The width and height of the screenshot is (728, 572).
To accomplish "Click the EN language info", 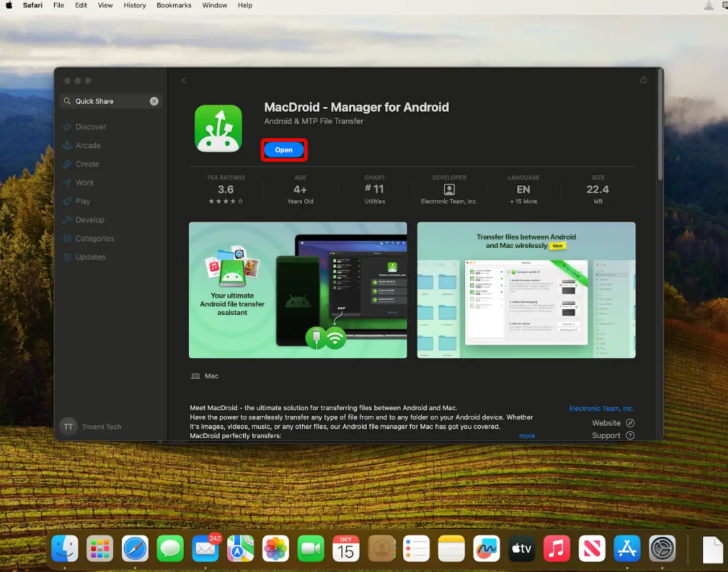I will coord(524,189).
